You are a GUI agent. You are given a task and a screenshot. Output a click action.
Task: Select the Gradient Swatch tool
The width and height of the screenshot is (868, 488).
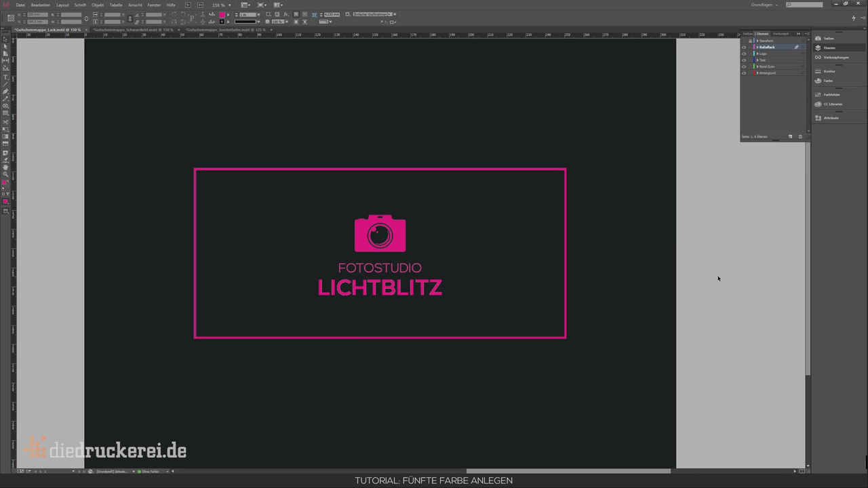pos(5,136)
